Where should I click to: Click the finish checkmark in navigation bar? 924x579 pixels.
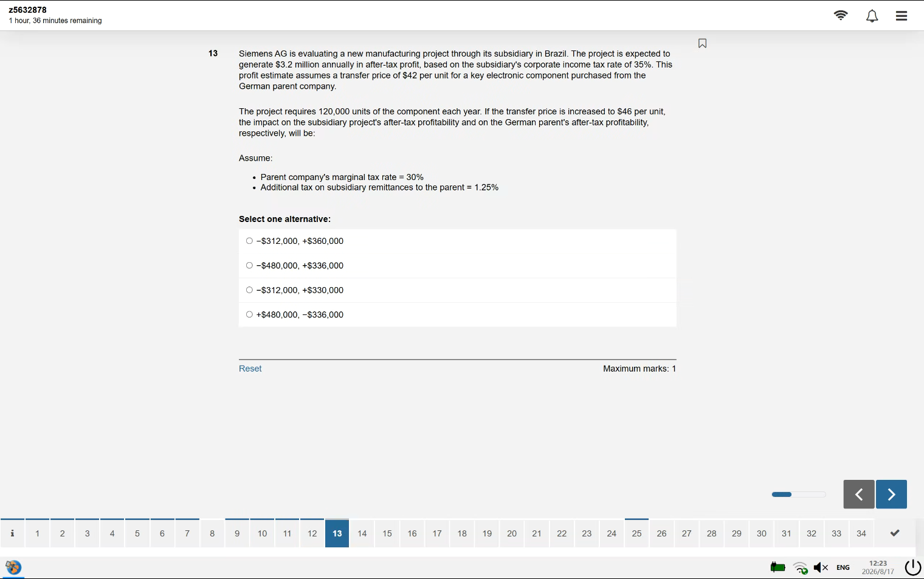[x=895, y=533]
